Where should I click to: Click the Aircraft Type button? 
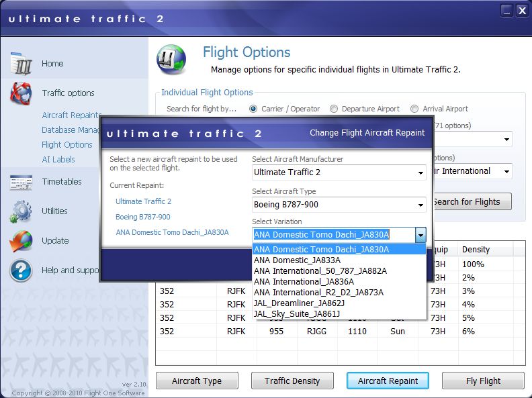(x=197, y=381)
